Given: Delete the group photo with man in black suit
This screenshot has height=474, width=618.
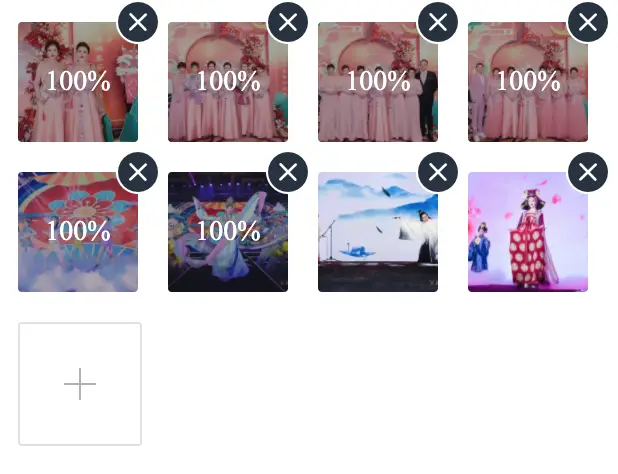Looking at the screenshot, I should tap(438, 22).
